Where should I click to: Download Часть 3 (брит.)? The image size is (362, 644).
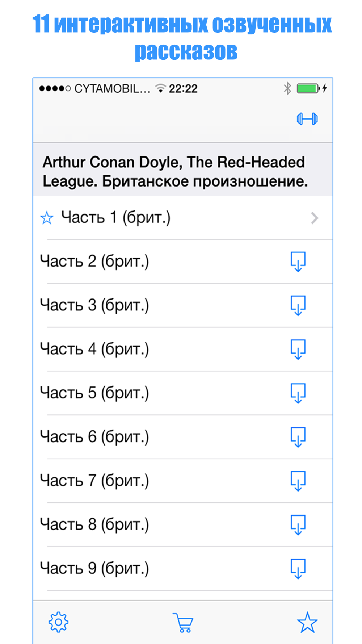point(298,305)
